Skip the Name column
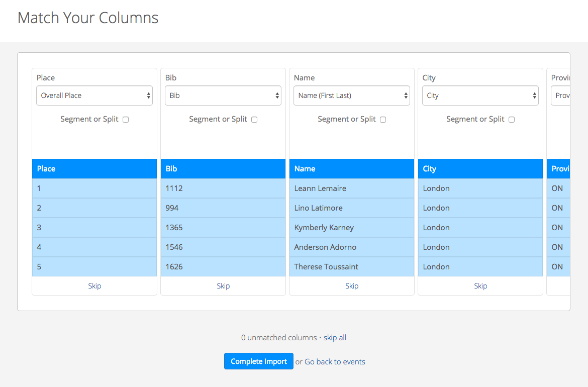 [352, 286]
